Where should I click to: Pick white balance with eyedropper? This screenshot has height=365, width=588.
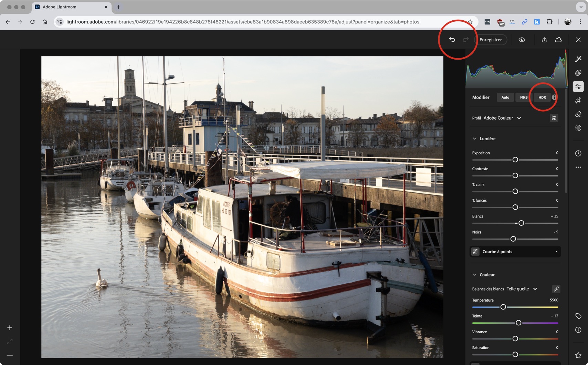(556, 289)
